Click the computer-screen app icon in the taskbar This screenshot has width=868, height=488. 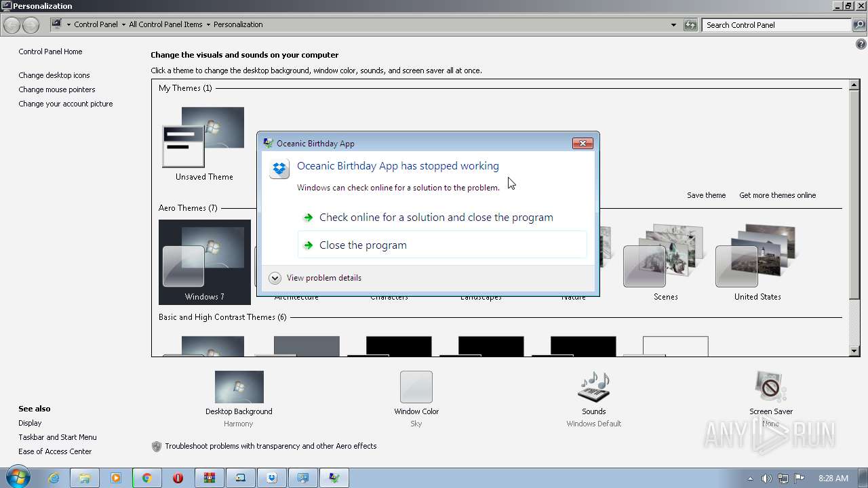[241, 478]
